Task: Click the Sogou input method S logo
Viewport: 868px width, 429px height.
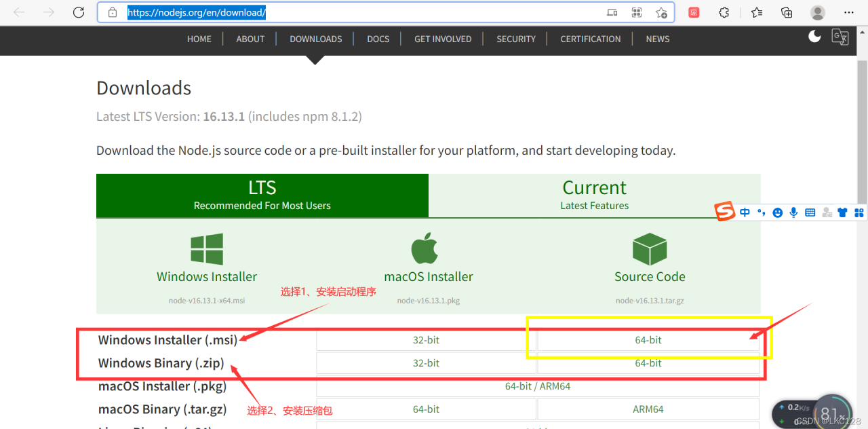Action: (x=726, y=212)
